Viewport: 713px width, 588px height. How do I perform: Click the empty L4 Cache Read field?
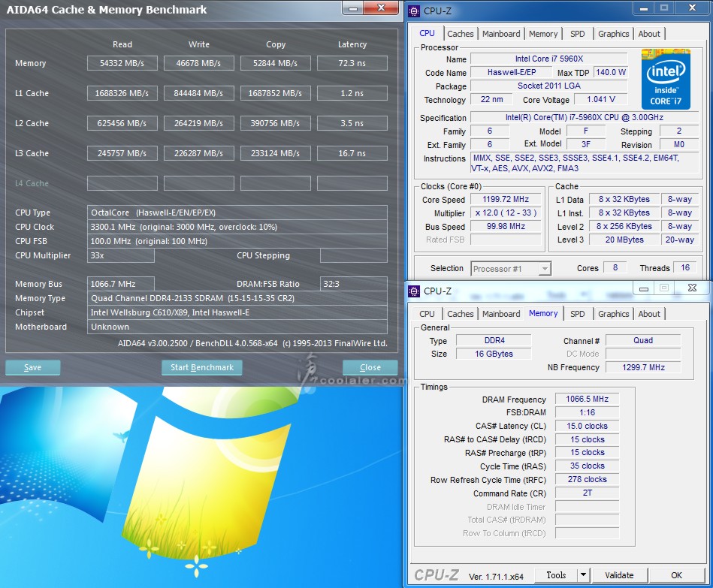tap(122, 183)
